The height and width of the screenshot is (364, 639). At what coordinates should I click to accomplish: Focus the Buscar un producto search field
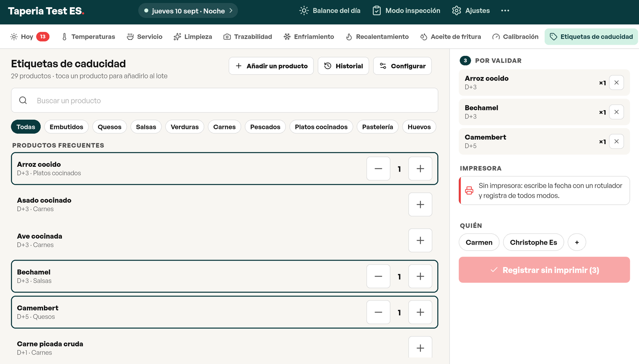pyautogui.click(x=224, y=101)
